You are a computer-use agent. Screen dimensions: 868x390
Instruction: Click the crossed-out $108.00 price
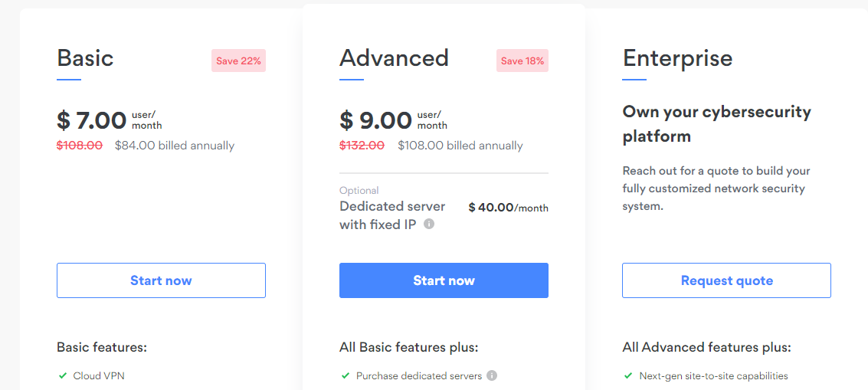[80, 146]
